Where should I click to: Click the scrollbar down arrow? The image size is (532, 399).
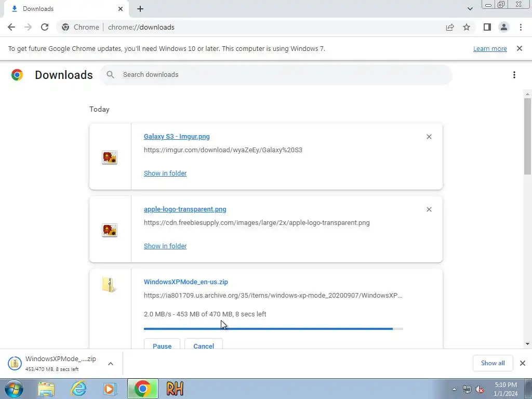pos(527,344)
